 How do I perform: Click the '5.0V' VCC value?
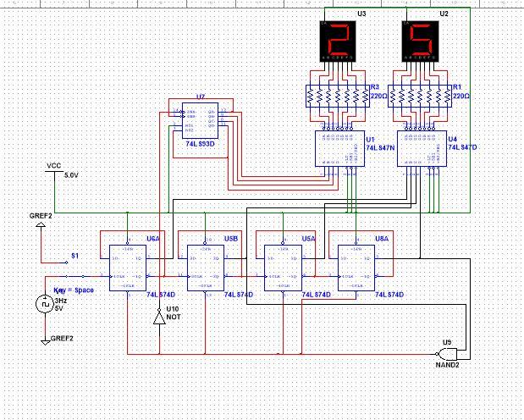tap(71, 175)
